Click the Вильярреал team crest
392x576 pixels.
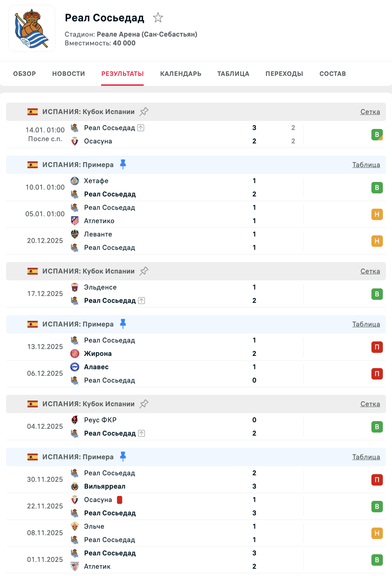75,486
